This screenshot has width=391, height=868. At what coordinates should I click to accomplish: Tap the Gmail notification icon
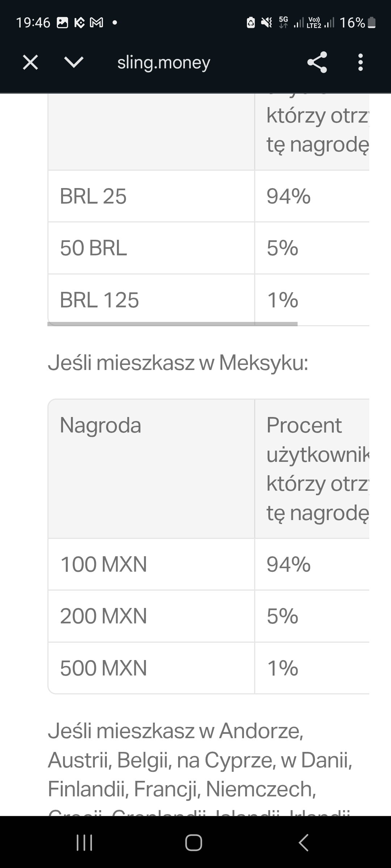pos(96,23)
